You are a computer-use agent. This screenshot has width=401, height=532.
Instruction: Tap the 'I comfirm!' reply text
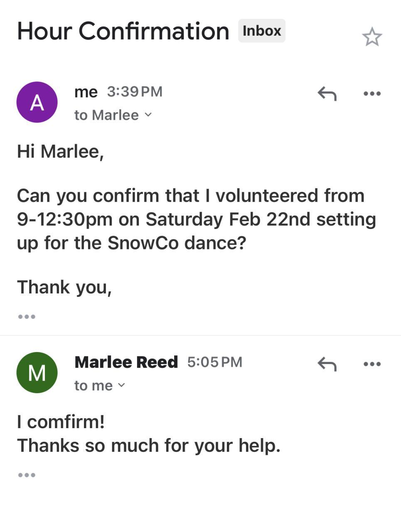pyautogui.click(x=61, y=422)
